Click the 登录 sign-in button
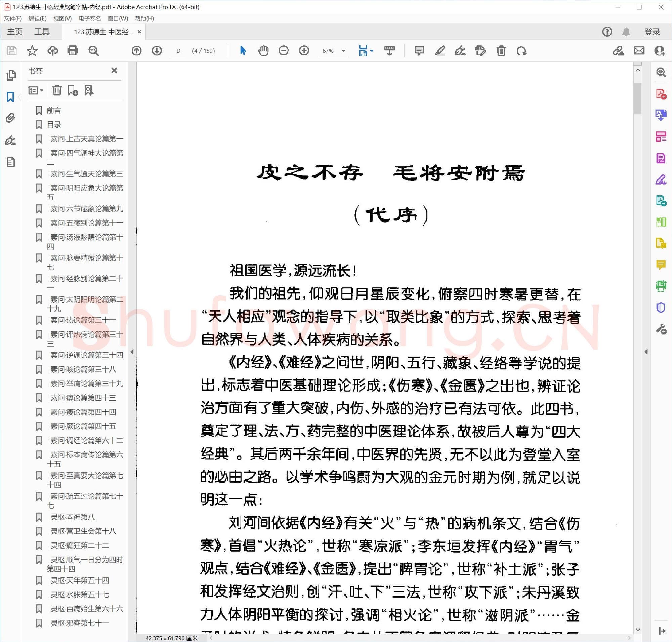This screenshot has height=642, width=672. point(652,32)
